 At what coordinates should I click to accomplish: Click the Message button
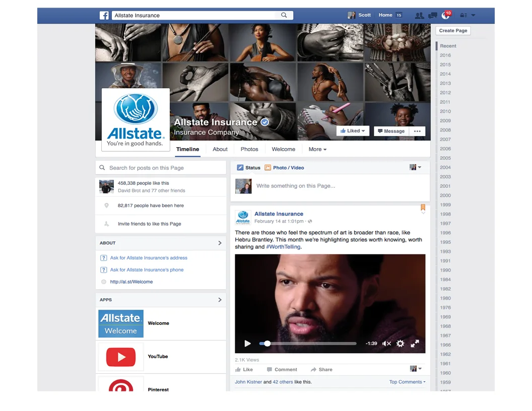coord(391,131)
